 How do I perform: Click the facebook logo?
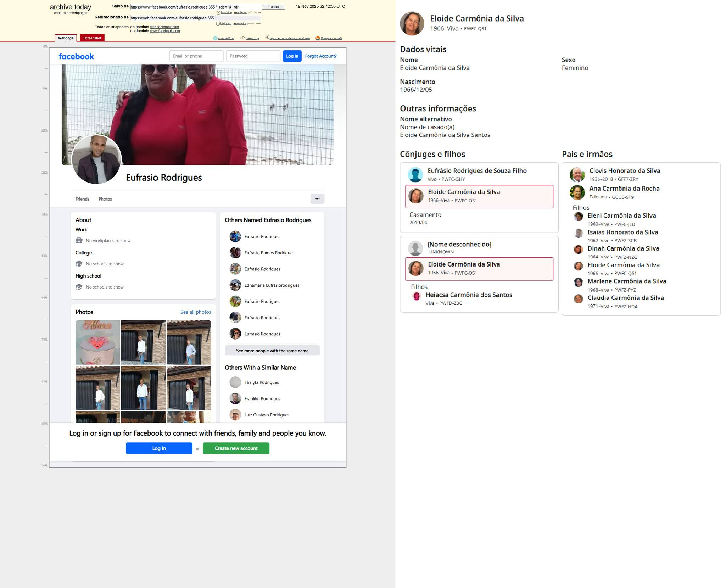click(76, 56)
